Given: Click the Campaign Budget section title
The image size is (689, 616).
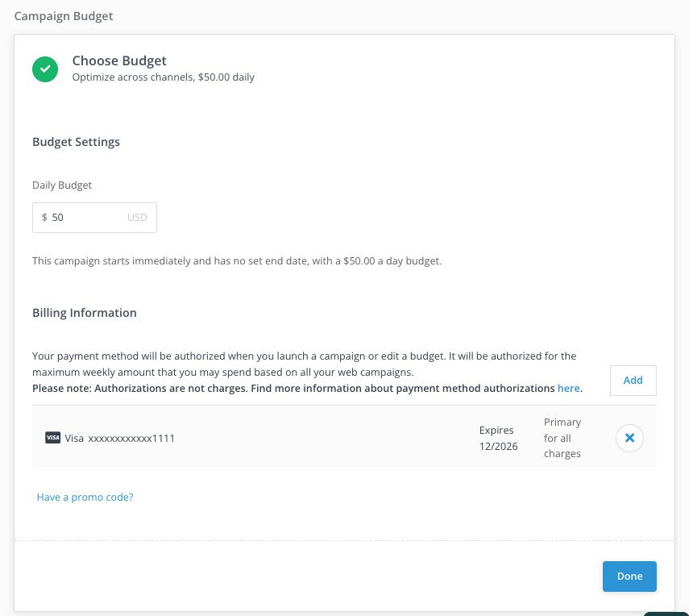Looking at the screenshot, I should tap(64, 15).
